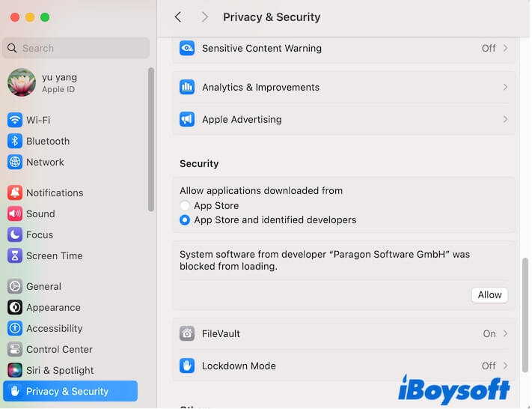This screenshot has width=532, height=409.
Task: Click the main pane scrollbar
Action: click(x=525, y=315)
